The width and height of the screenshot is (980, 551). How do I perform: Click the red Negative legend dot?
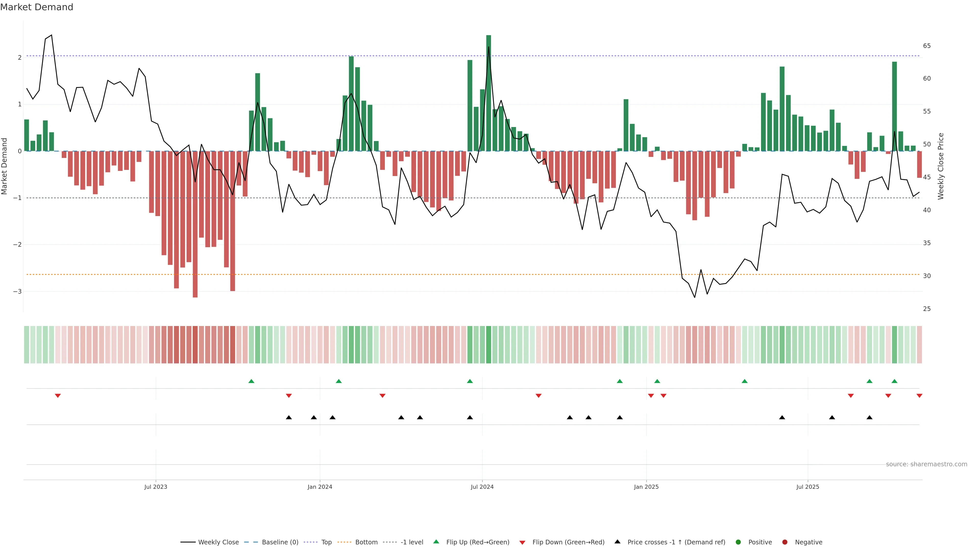pyautogui.click(x=785, y=542)
